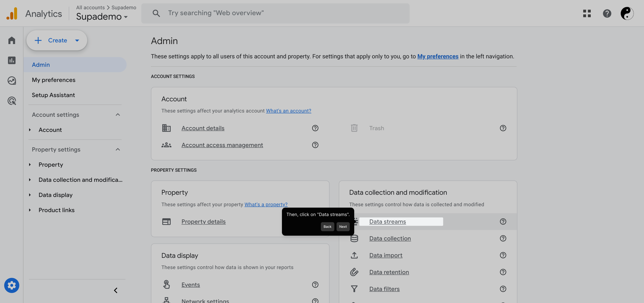Click help icon beside Account details
This screenshot has height=303, width=644.
(x=315, y=128)
